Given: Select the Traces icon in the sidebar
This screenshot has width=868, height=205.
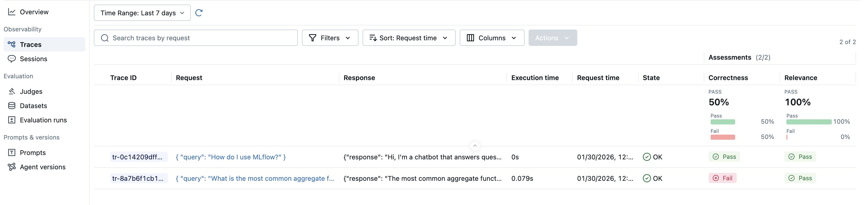Looking at the screenshot, I should (x=11, y=44).
